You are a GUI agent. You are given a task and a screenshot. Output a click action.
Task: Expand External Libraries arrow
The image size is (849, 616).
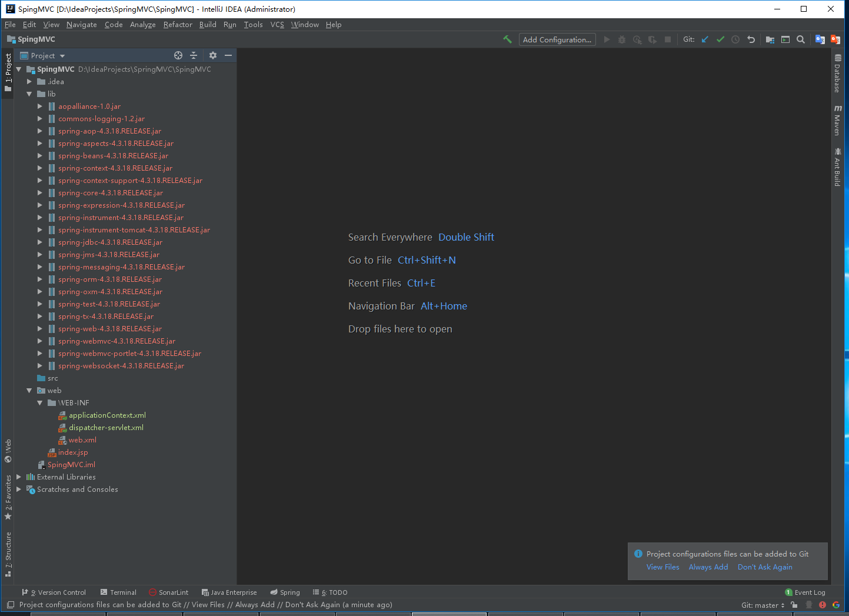[19, 477]
